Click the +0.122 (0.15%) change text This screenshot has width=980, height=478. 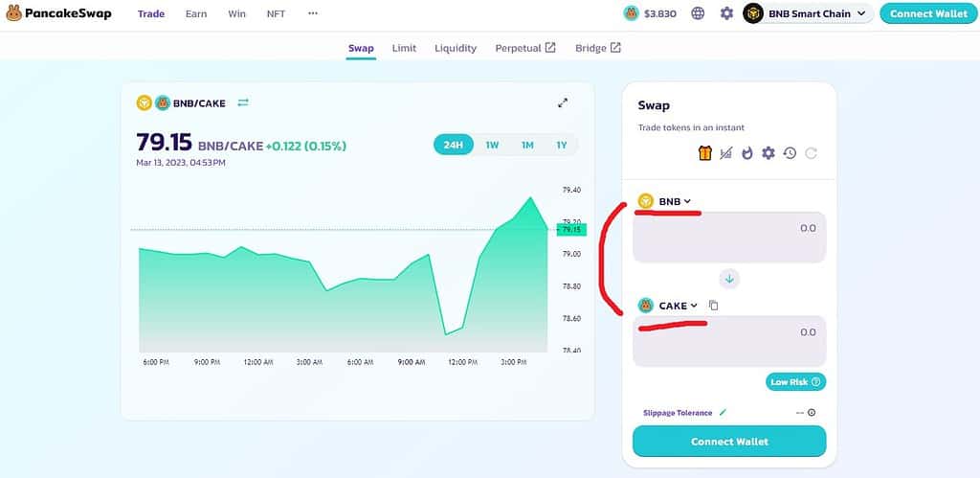tap(305, 147)
